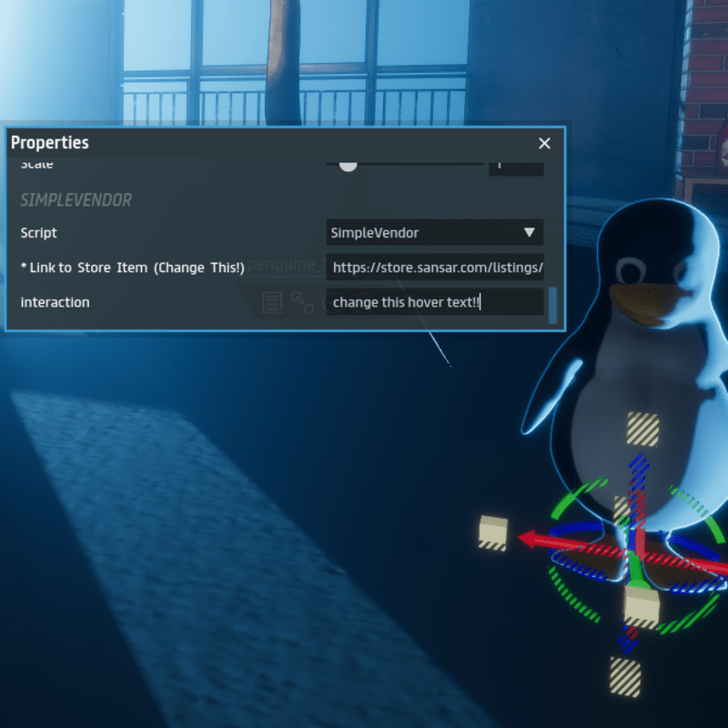Select the SIMPLEVENDOR section header
Viewport: 728px width, 728px height.
(x=76, y=200)
